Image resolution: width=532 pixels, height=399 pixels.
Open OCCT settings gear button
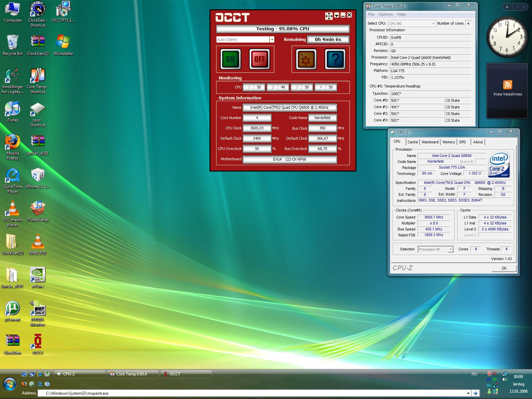tap(306, 59)
